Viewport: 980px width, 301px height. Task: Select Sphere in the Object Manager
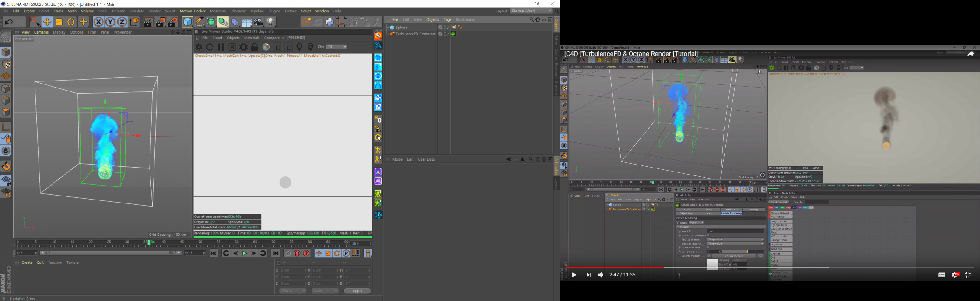click(x=402, y=28)
